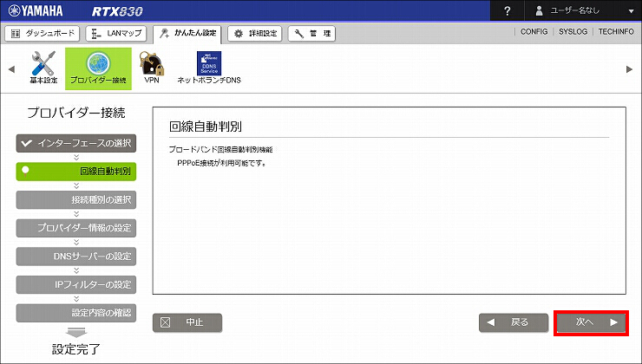Select the 接続種別の選択 step
Image resolution: width=642 pixels, height=364 pixels.
pyautogui.click(x=76, y=199)
